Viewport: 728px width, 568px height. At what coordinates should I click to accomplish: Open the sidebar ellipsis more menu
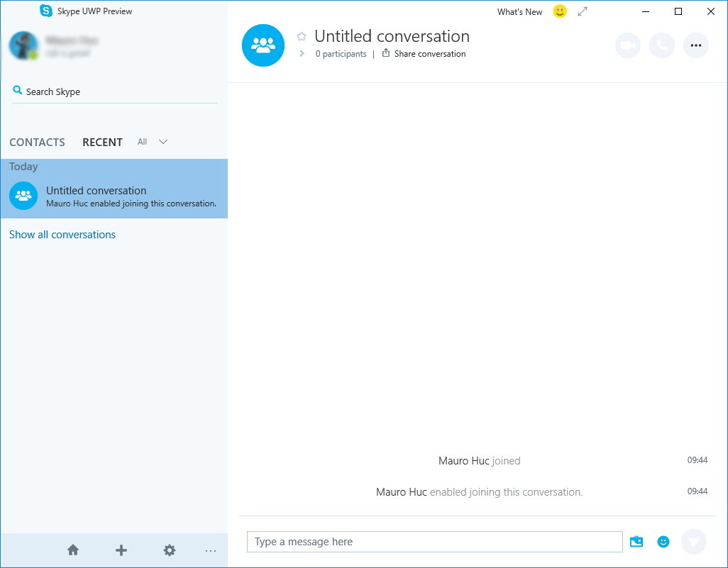tap(211, 551)
